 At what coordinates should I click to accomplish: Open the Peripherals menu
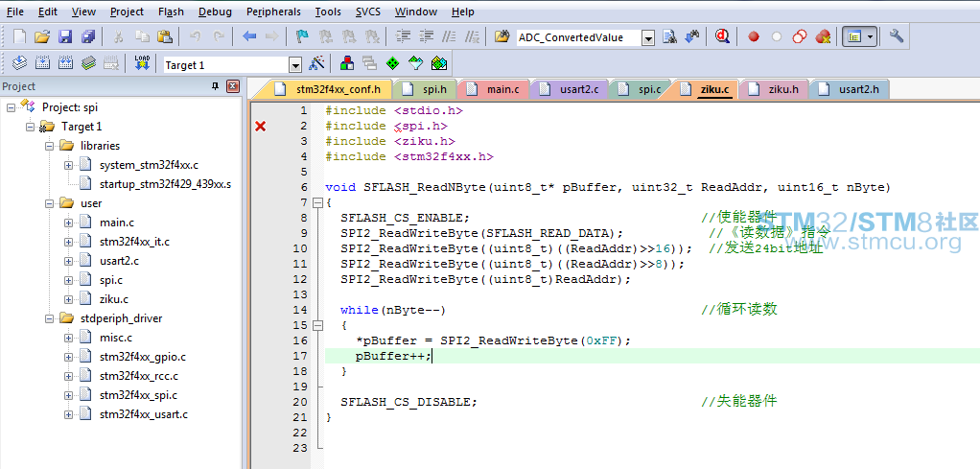tap(273, 12)
